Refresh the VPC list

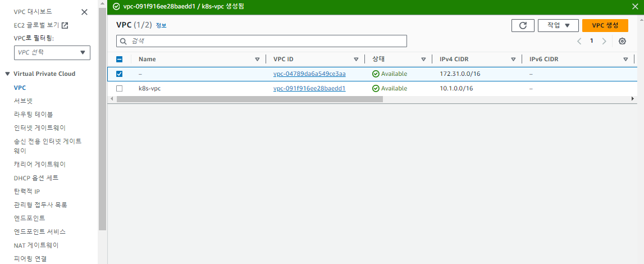523,25
